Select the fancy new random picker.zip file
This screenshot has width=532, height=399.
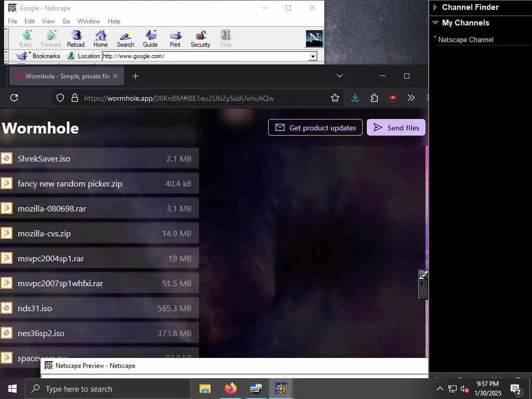[x=99, y=183]
